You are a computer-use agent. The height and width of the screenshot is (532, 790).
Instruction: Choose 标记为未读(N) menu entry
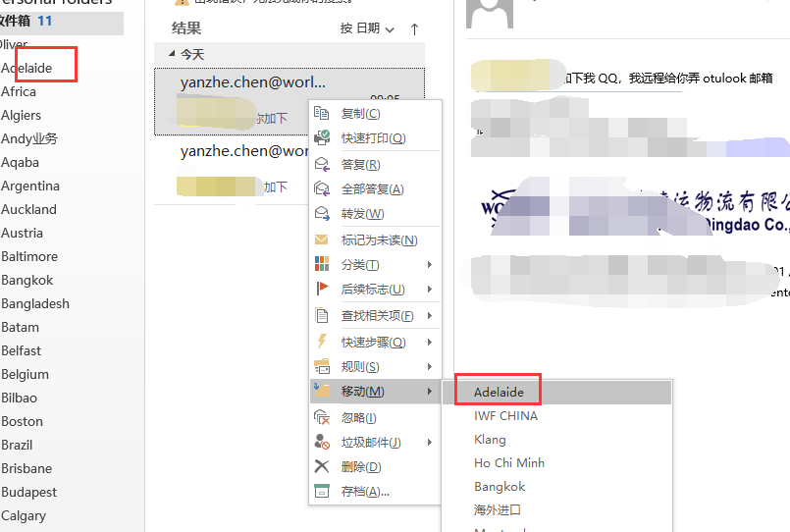pos(375,239)
